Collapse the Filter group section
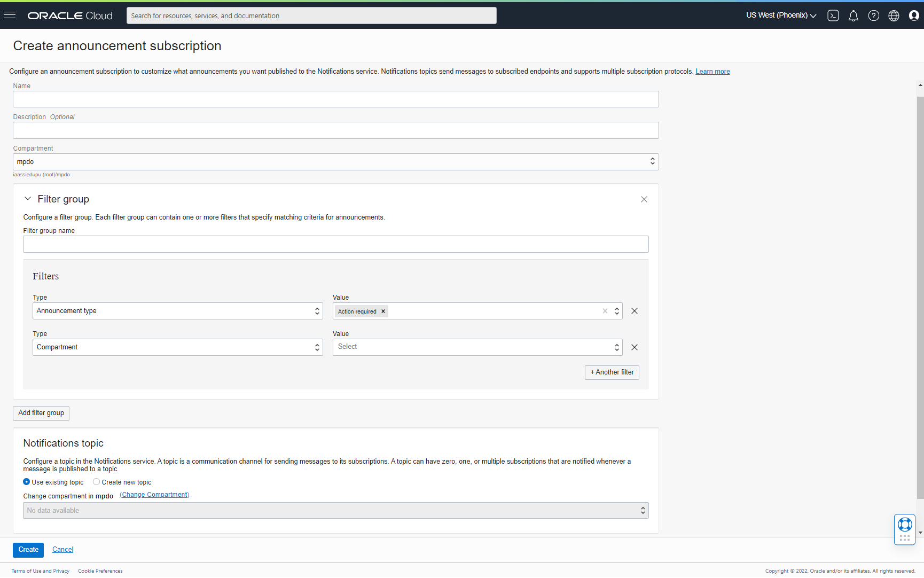This screenshot has height=578, width=924. (28, 198)
